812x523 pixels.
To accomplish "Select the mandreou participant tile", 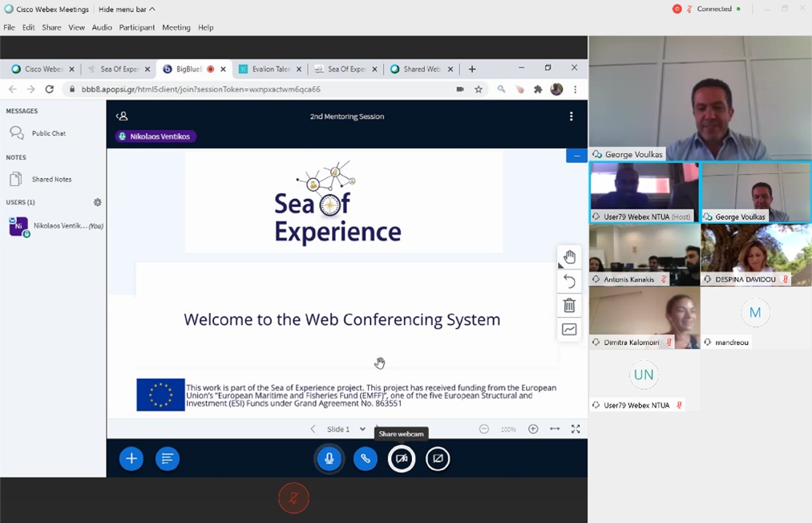I will (x=756, y=318).
